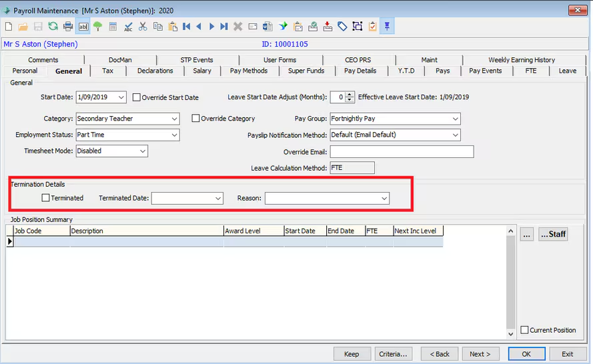Click the clipboard with calendar icon
The height and width of the screenshot is (364, 593).
298,27
